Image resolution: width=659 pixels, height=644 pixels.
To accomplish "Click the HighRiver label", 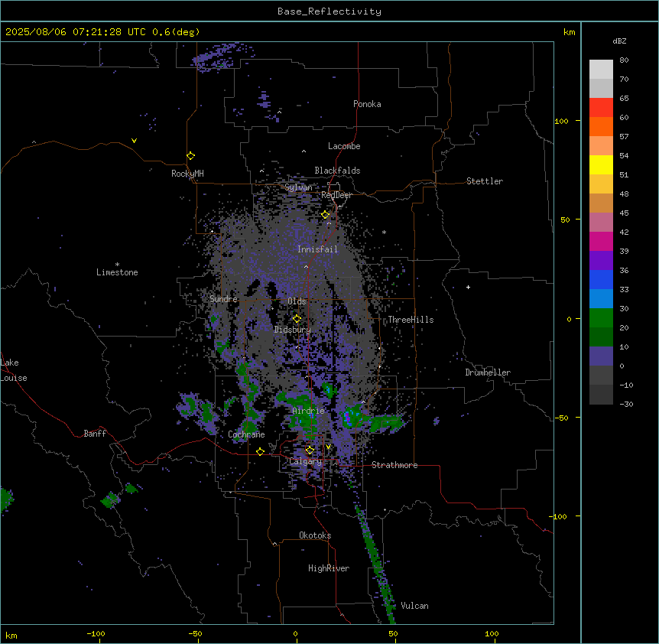I will point(329,568).
